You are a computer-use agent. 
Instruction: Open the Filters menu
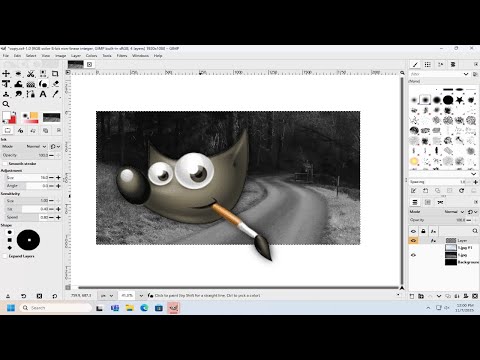[x=122, y=56]
